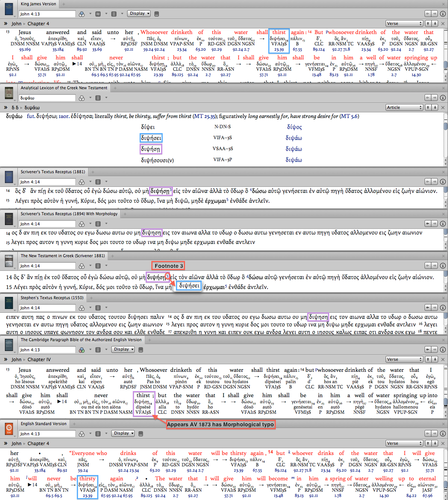Click the διψάω search box in Analytical Lexicon
This screenshot has height=500, width=448.
pos(47,98)
